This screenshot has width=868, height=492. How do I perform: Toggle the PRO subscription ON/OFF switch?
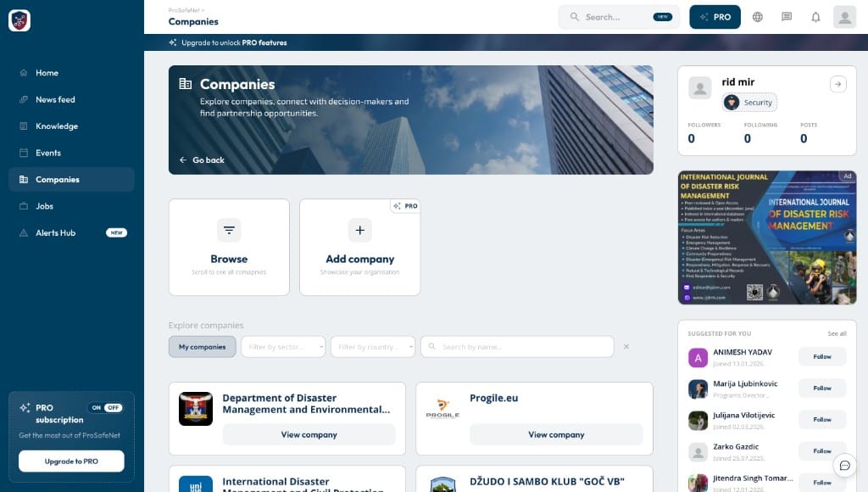tap(105, 408)
